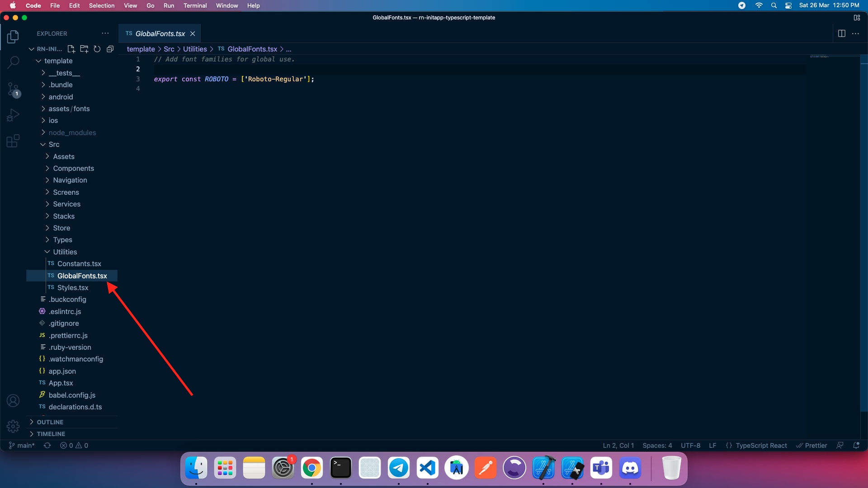
Task: Open the Search view in activity bar
Action: pyautogui.click(x=13, y=62)
